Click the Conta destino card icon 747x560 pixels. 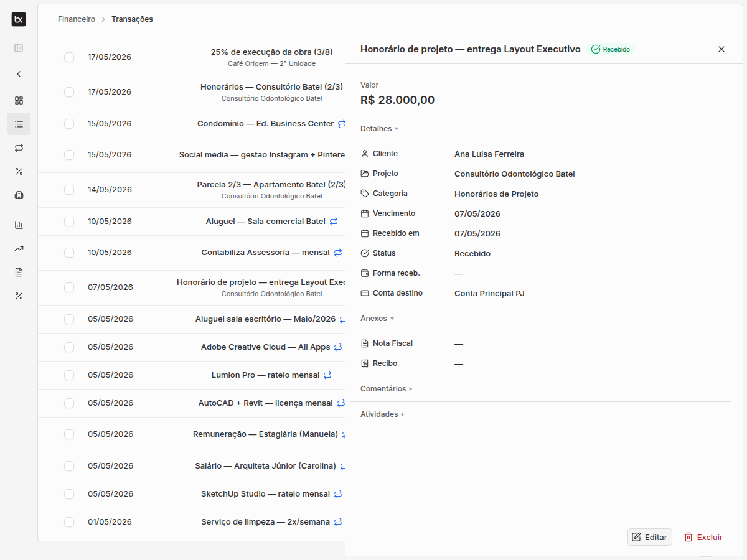[x=365, y=293]
